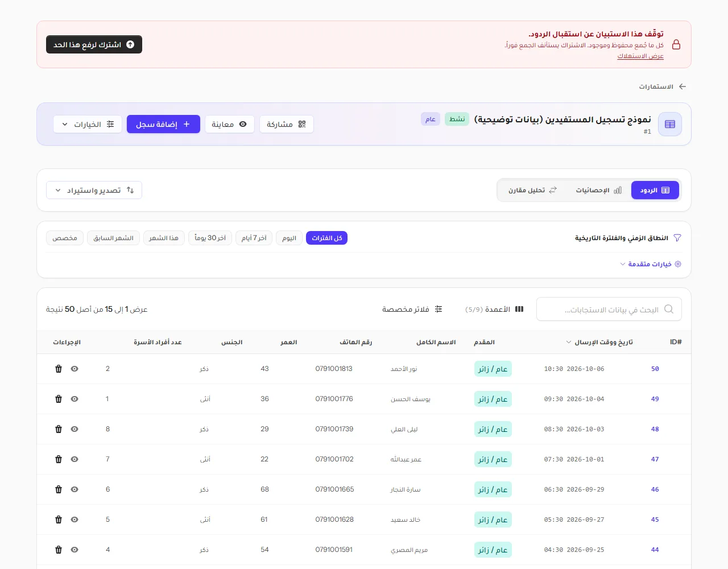Image resolution: width=728 pixels, height=569 pixels.
Task: Expand خيارات متقدمة advanced options
Action: [x=650, y=264]
